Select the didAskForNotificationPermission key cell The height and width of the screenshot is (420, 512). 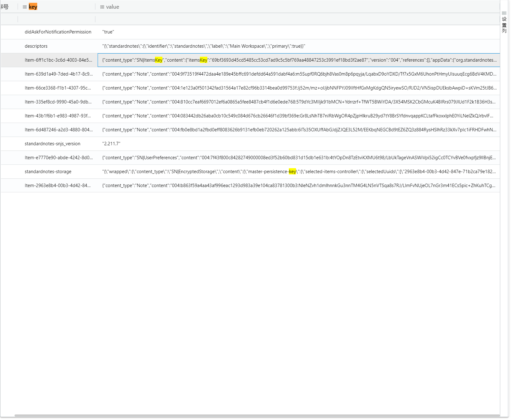(58, 32)
